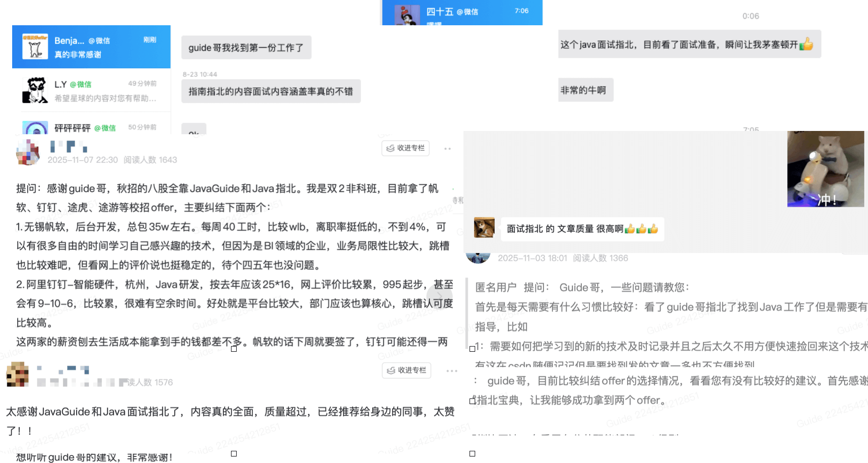Select the 2025-11-07 22:30 timestamp
The height and width of the screenshot is (463, 868).
83,159
